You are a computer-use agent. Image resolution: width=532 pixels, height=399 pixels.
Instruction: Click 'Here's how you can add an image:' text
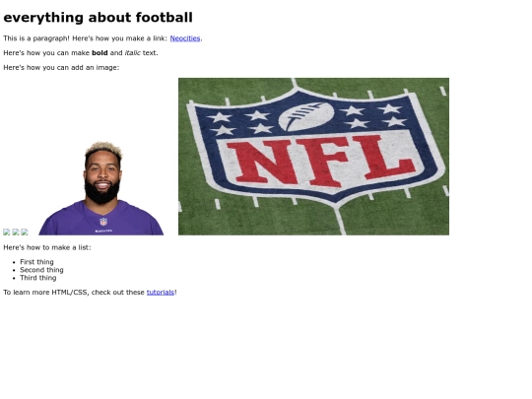pyautogui.click(x=61, y=68)
